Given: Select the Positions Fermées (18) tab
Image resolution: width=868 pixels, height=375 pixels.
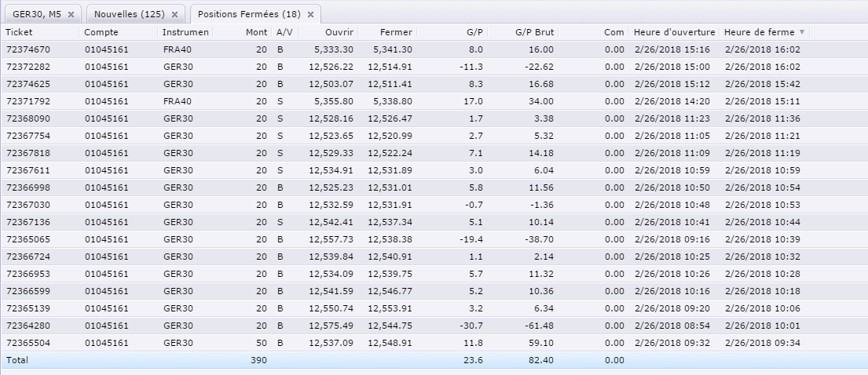Looking at the screenshot, I should (x=248, y=15).
